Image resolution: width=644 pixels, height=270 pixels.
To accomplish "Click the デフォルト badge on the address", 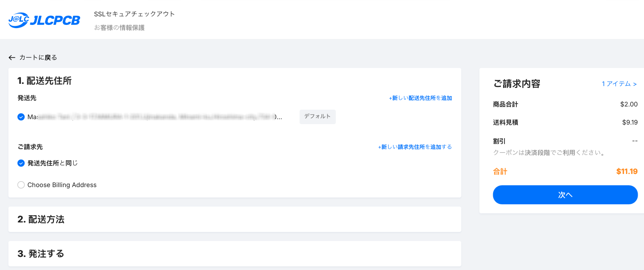I will [x=317, y=116].
